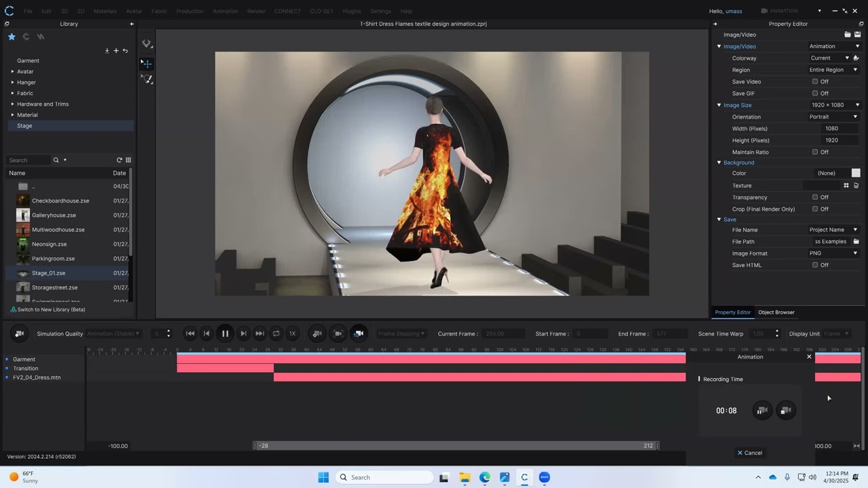Click the save icon in Property Editor header
The width and height of the screenshot is (868, 488).
pos(857,35)
